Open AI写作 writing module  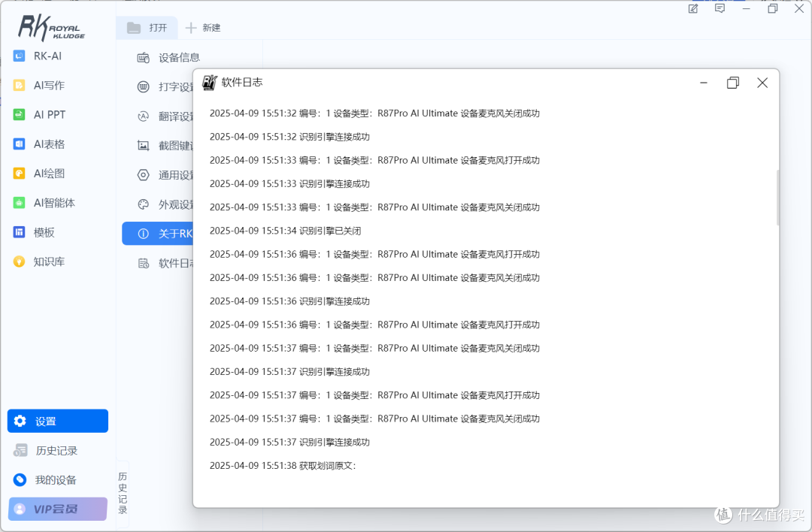pyautogui.click(x=39, y=86)
